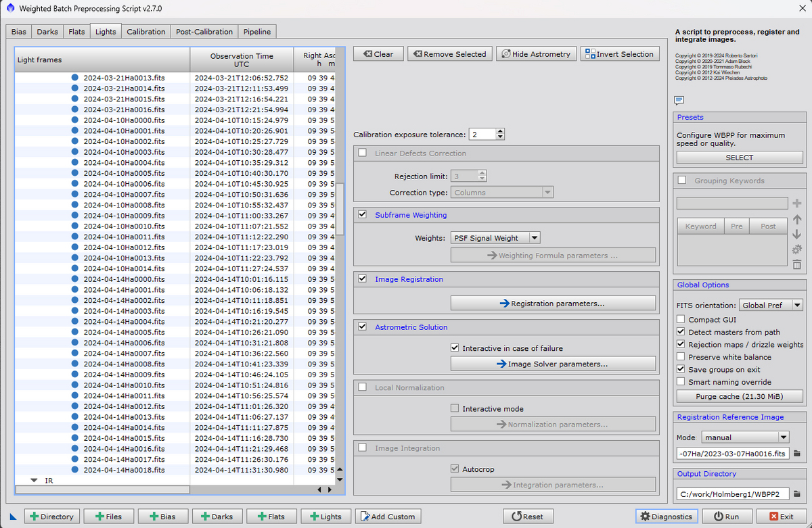Image resolution: width=812 pixels, height=528 pixels.
Task: Open registration reference Mode dropdown
Action: 746,437
